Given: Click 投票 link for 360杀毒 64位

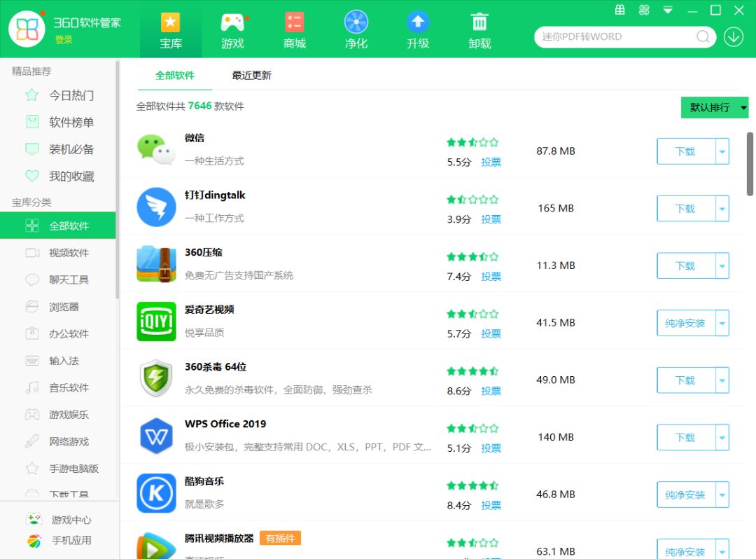Looking at the screenshot, I should point(491,391).
